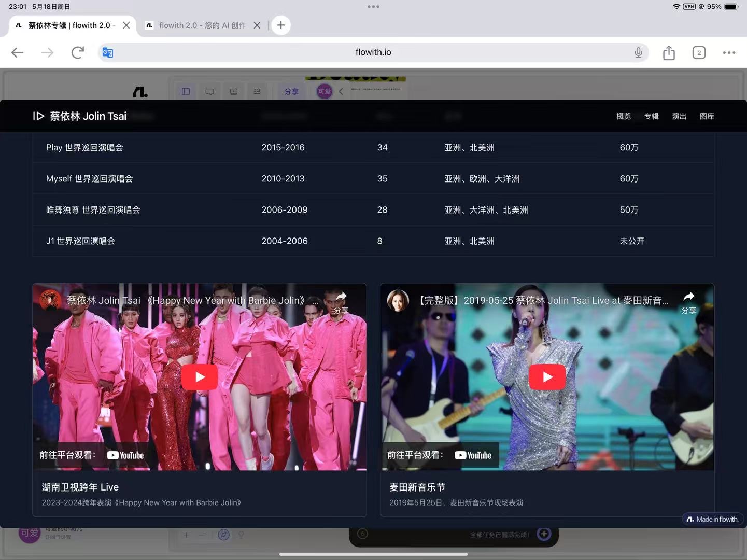Screen dimensions: 747x560
Task: Open the channel avatar on the 麦田新音乐节 video
Action: 398,301
